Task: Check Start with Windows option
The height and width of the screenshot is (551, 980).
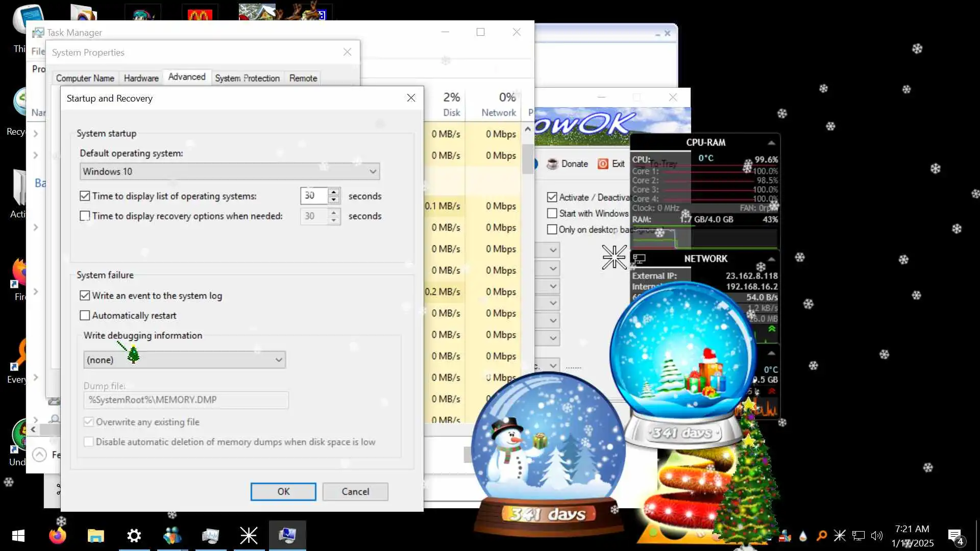Action: [x=552, y=213]
